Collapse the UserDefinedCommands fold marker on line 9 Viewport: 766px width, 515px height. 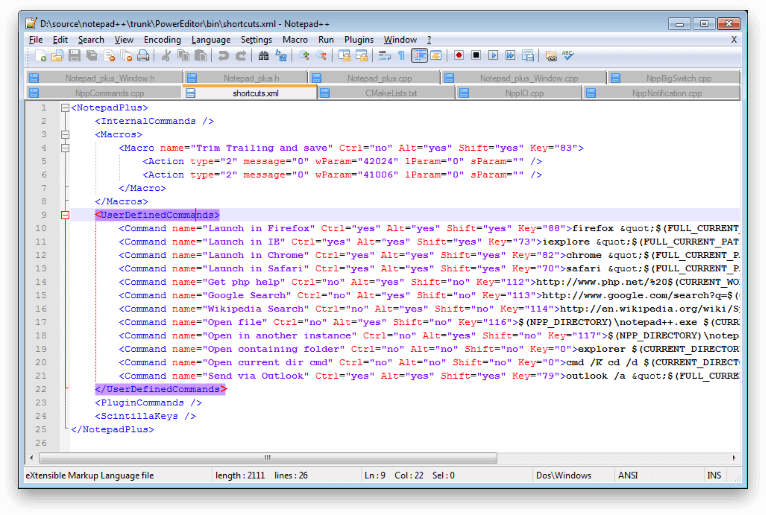point(65,215)
